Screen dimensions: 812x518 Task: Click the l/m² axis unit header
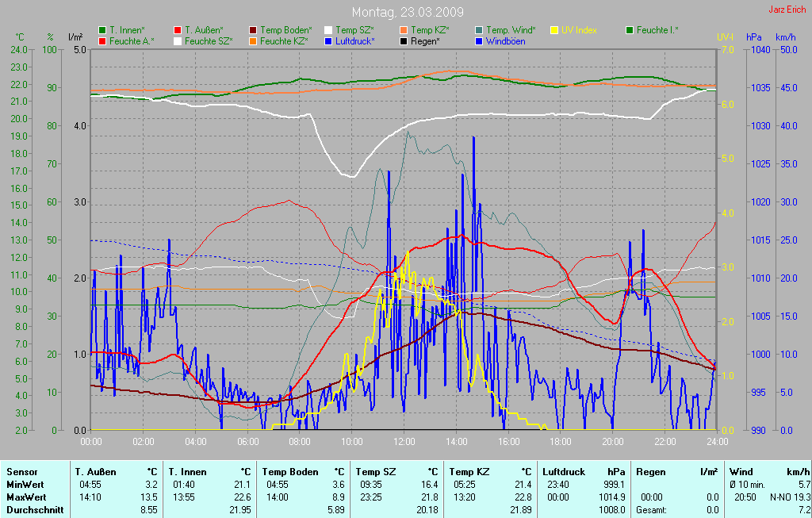(75, 37)
